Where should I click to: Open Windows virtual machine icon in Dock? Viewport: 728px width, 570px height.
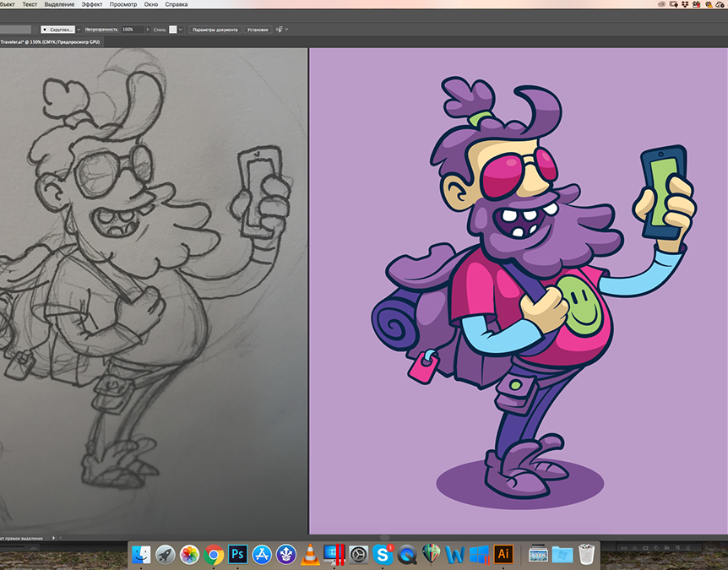479,554
